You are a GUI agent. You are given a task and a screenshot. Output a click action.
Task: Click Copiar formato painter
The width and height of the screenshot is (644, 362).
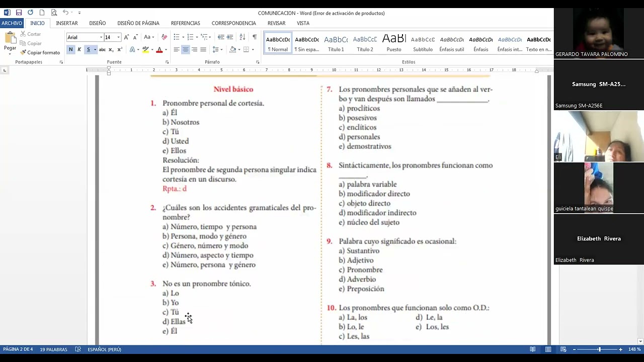pos(40,52)
